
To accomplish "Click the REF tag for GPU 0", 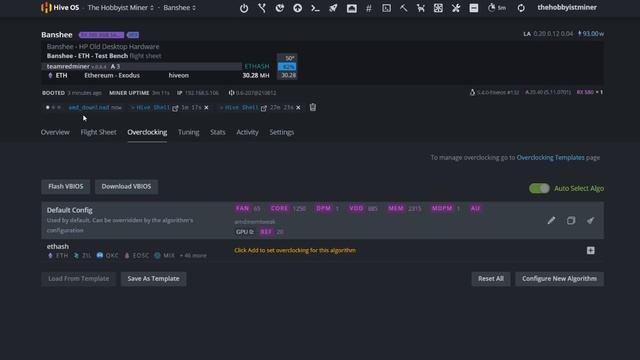I will click(266, 232).
